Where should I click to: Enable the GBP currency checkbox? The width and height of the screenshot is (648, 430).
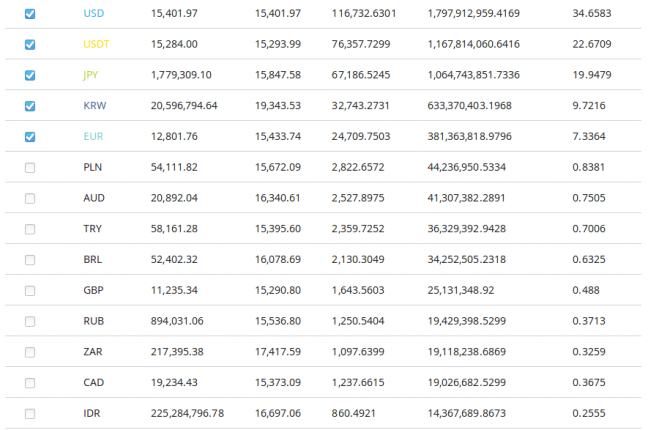click(30, 290)
